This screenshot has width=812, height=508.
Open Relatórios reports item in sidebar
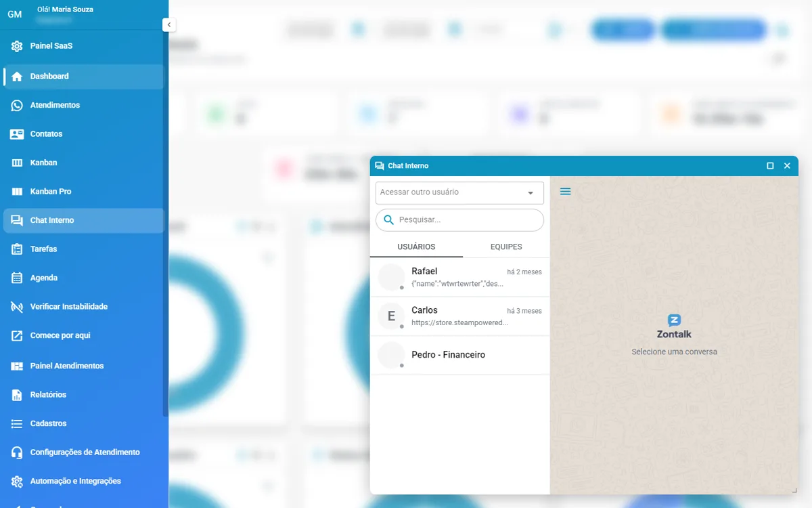tap(83, 394)
